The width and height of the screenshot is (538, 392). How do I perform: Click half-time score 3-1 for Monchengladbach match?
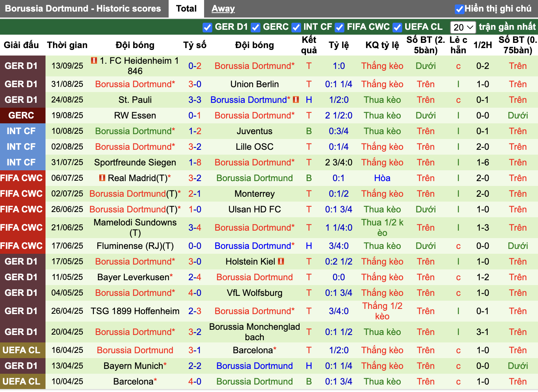pyautogui.click(x=483, y=332)
